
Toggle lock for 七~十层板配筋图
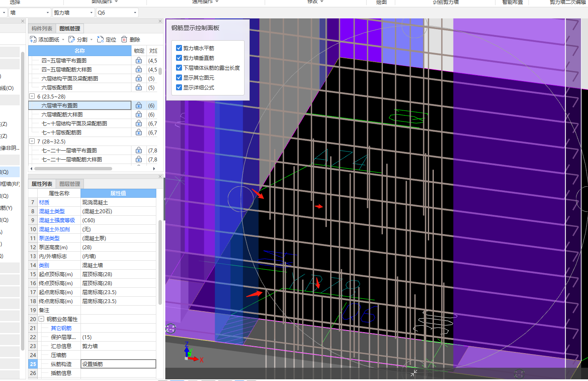tap(139, 132)
